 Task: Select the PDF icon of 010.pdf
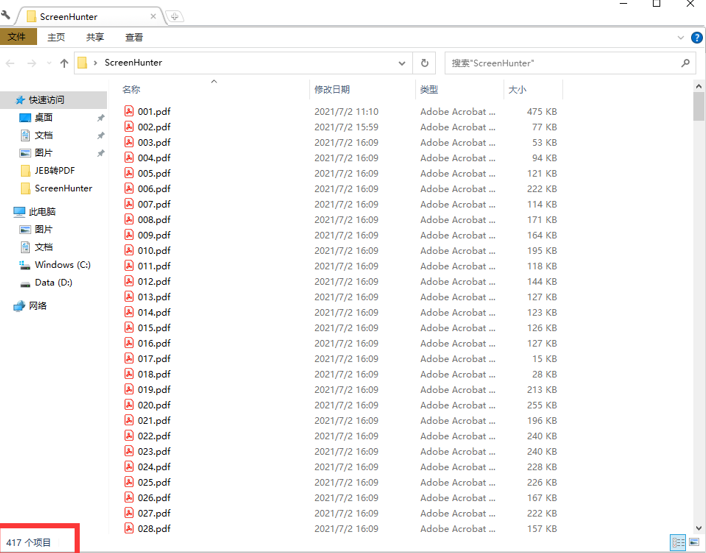tap(129, 250)
